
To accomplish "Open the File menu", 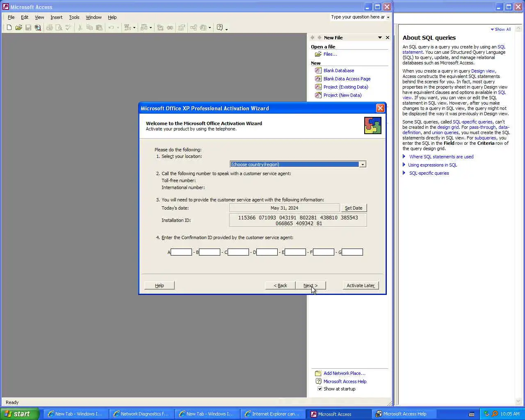I will pyautogui.click(x=11, y=17).
